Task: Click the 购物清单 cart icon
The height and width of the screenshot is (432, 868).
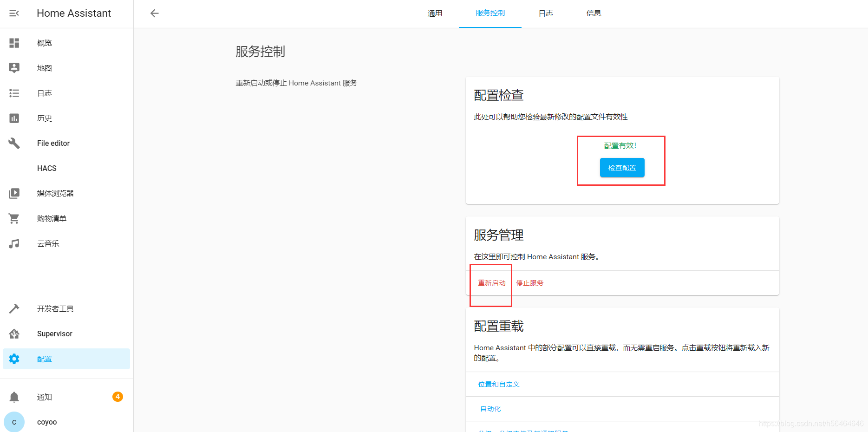Action: pyautogui.click(x=14, y=218)
